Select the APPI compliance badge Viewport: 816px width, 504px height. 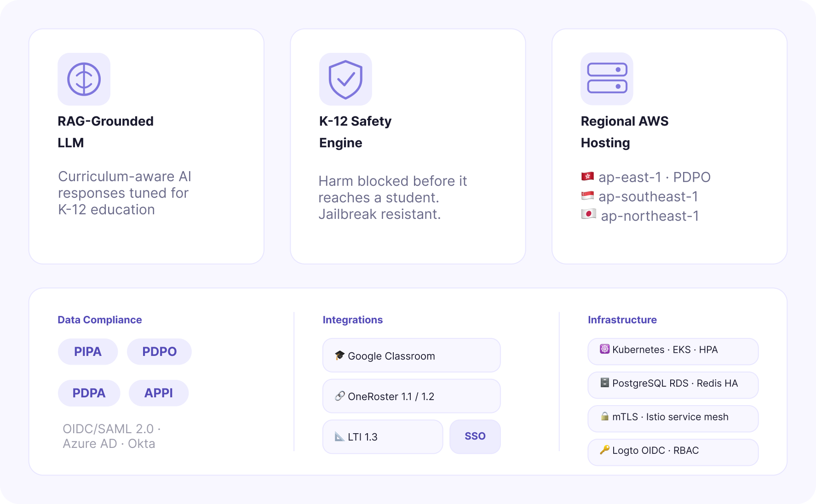[159, 393]
